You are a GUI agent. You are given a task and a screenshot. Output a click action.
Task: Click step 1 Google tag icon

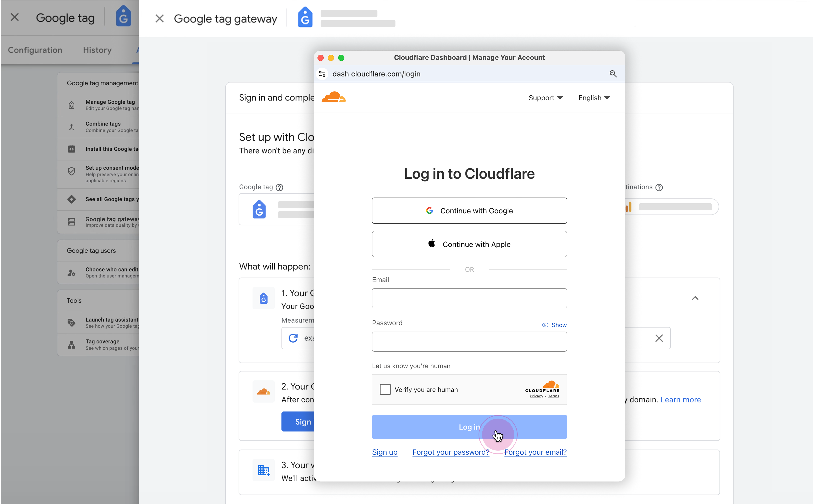click(x=263, y=298)
